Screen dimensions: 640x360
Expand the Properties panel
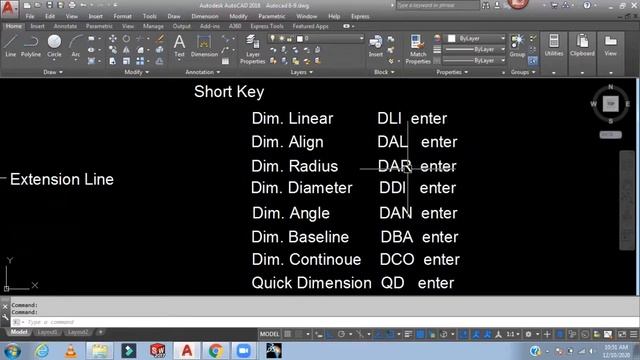tap(452, 72)
